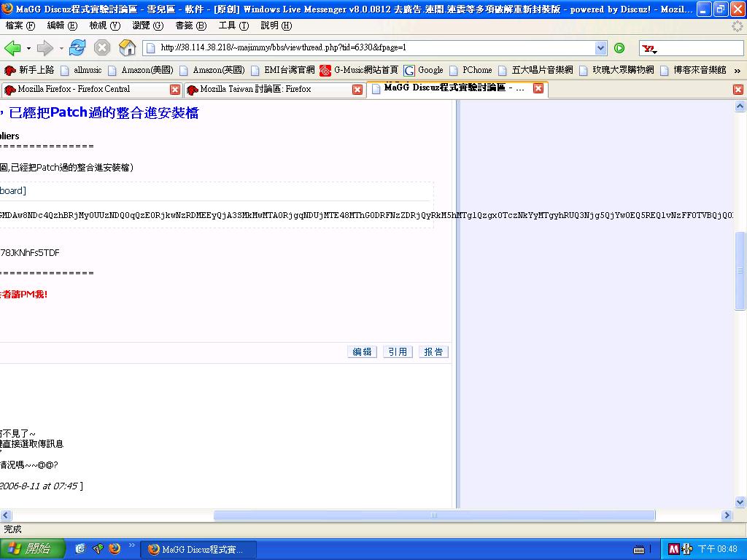Open the 瀏覽 (G) menu
This screenshot has width=747, height=560.
(x=147, y=26)
